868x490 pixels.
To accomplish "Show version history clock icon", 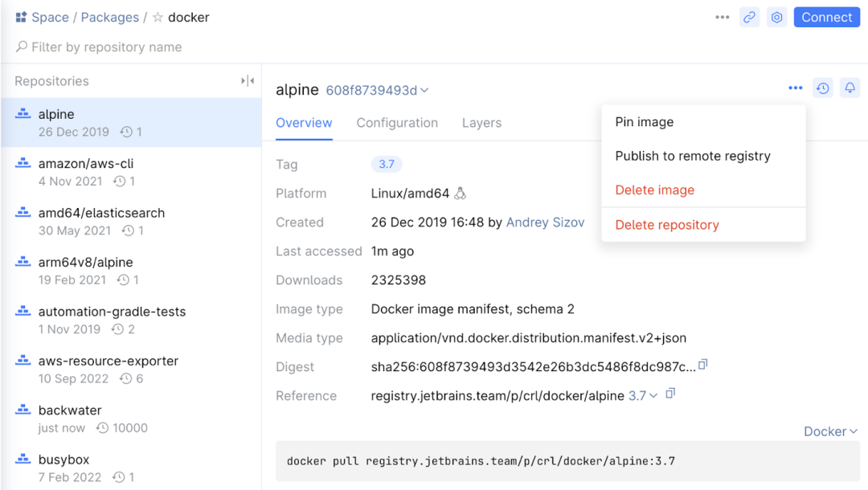I will [x=823, y=88].
